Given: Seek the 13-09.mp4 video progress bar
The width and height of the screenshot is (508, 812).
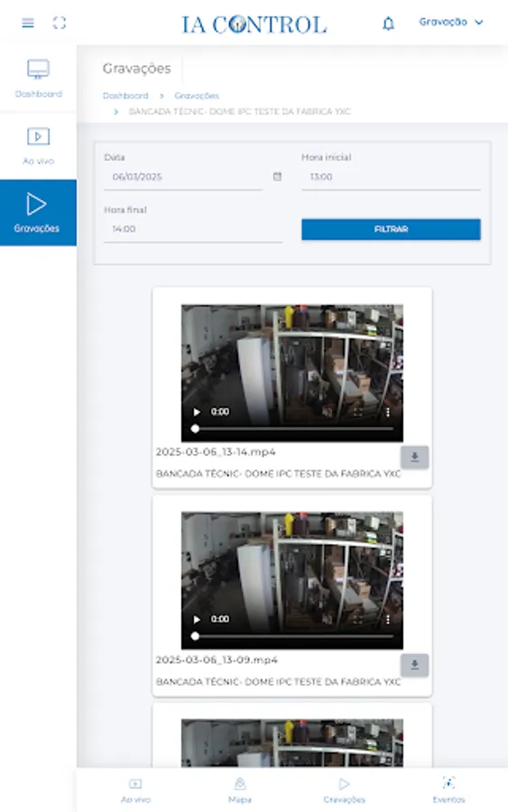Looking at the screenshot, I should (x=292, y=636).
